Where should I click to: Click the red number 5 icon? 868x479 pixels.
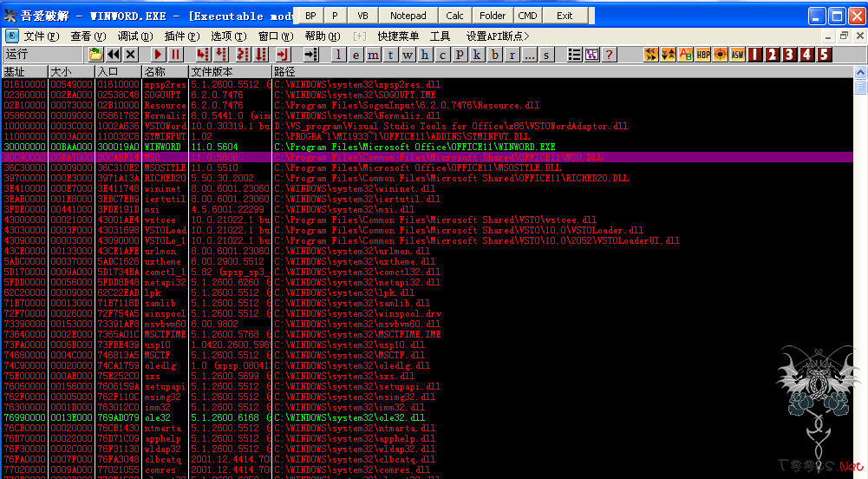[x=825, y=55]
